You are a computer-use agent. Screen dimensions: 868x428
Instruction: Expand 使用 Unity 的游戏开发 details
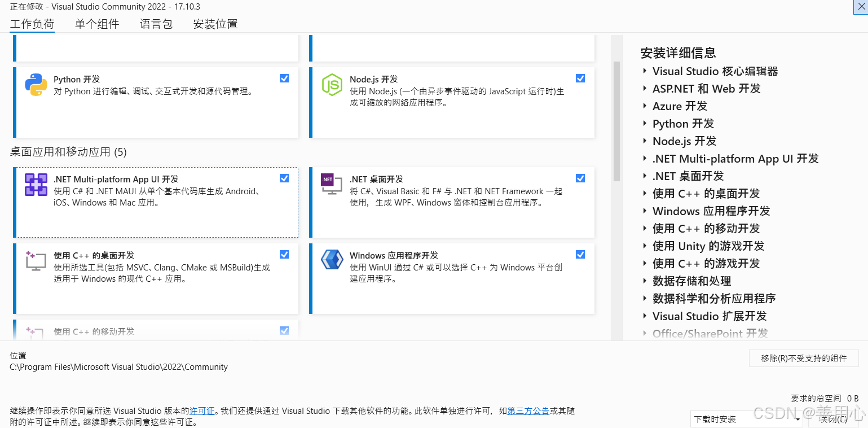coord(645,246)
